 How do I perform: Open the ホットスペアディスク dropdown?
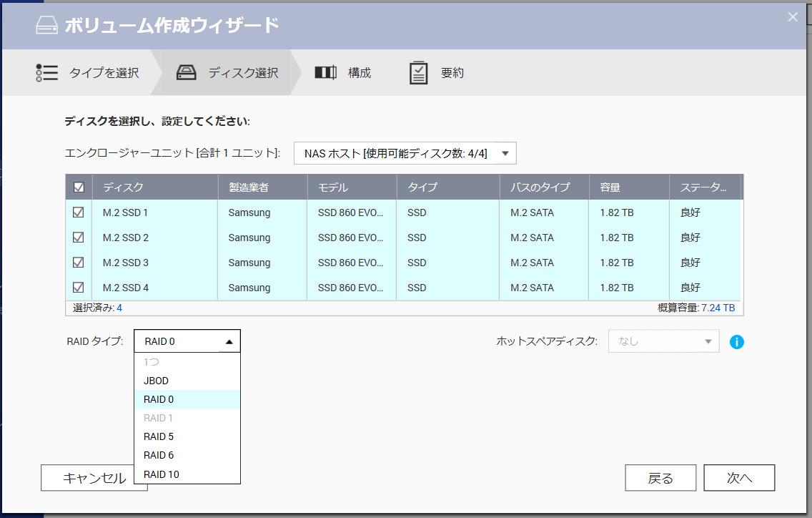663,341
